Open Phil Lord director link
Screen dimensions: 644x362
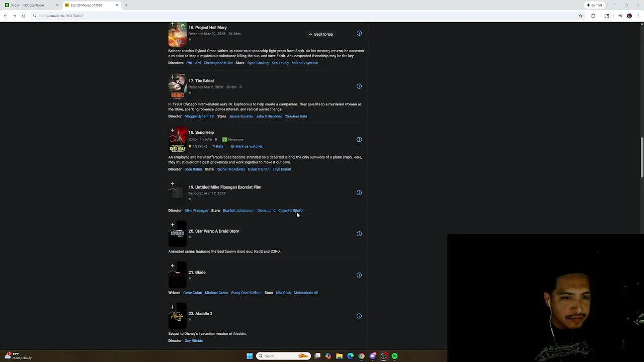[x=193, y=63]
